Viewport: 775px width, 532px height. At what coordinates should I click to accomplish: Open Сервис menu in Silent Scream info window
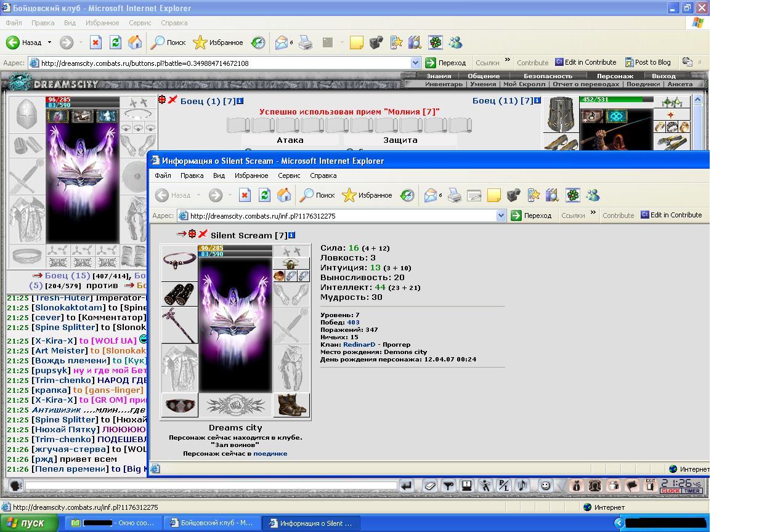(289, 175)
